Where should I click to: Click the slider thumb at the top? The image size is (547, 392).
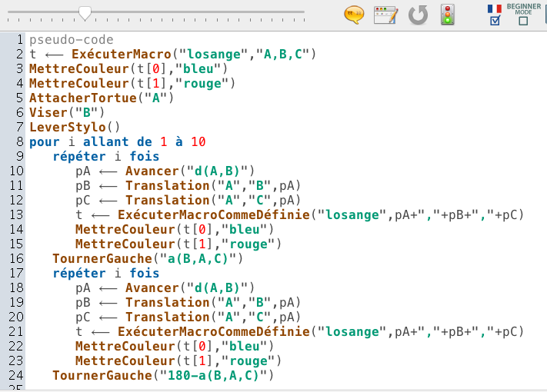[85, 13]
